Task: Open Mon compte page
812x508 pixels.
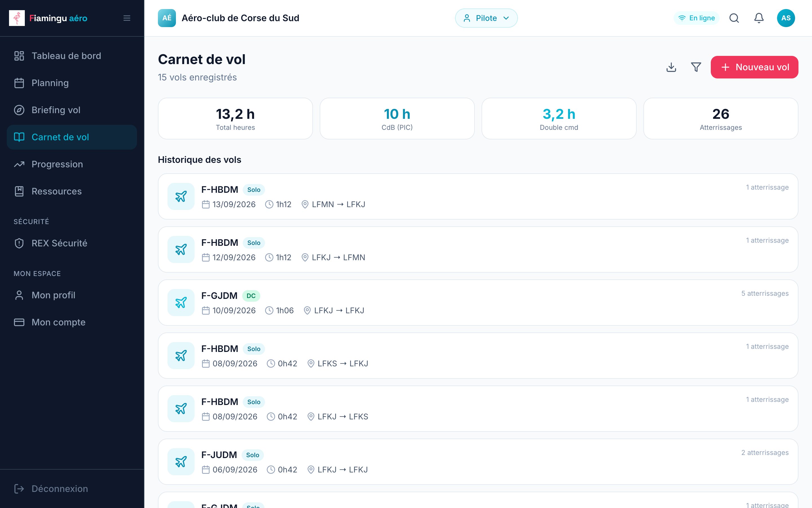Action: pos(72,322)
